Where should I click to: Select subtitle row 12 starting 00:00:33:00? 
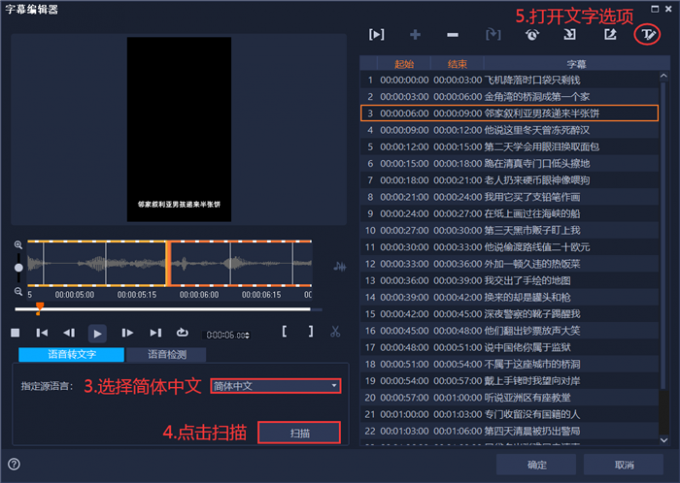point(509,264)
